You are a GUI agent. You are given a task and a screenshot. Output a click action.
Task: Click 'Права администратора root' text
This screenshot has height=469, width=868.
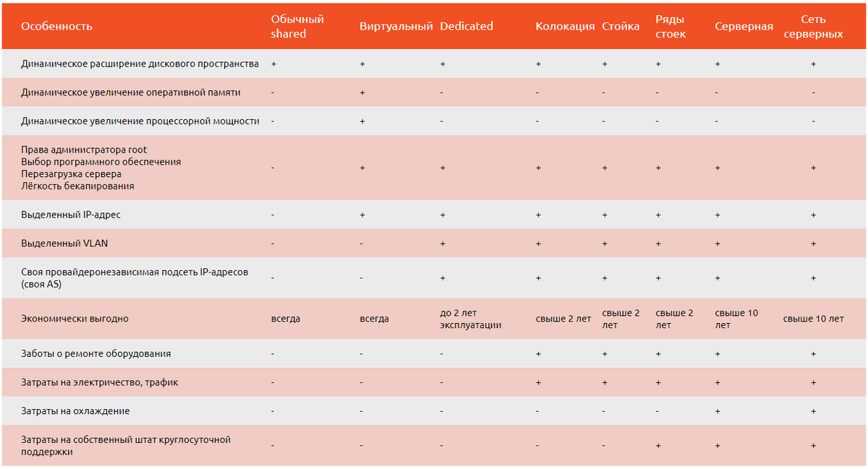[x=84, y=150]
